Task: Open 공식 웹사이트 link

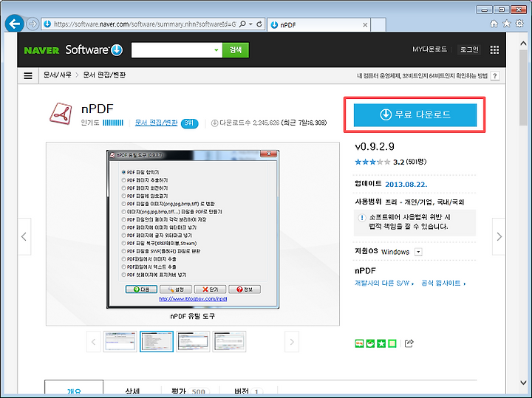Action: 443,283
